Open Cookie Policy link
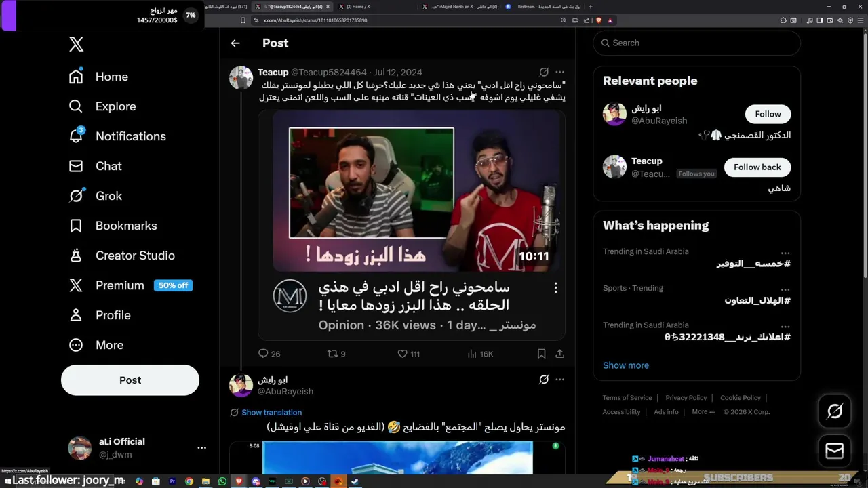This screenshot has height=488, width=868. [741, 398]
